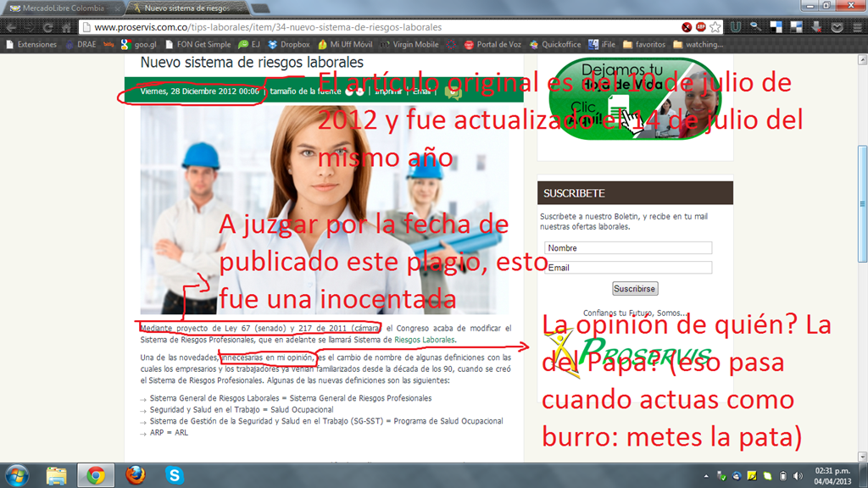Open the Chrome menu button
Screen dimensions: 868x488
856,27
